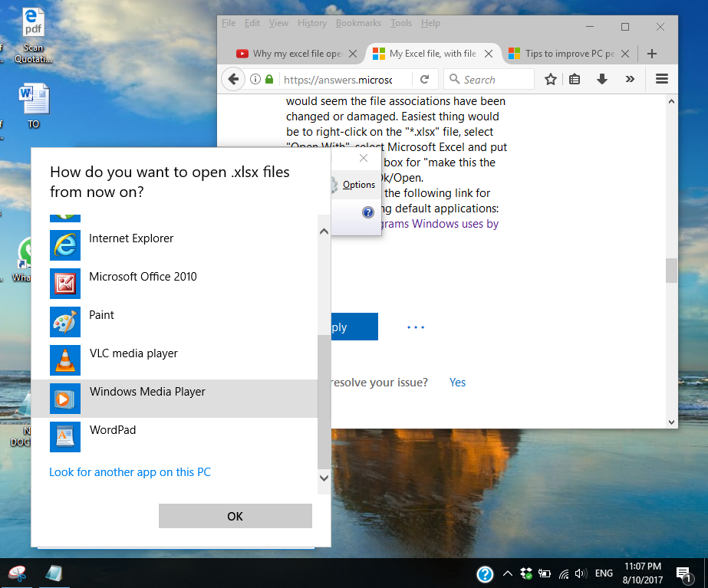This screenshot has width=708, height=588.
Task: Click Yes for resolve your issue
Action: pyautogui.click(x=457, y=383)
